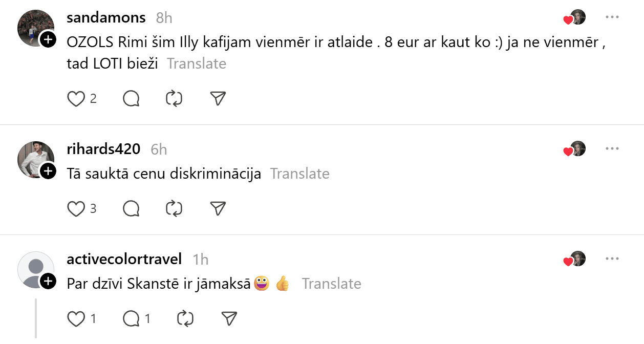
Task: Like the activecolortravel comment
Action: tap(76, 319)
